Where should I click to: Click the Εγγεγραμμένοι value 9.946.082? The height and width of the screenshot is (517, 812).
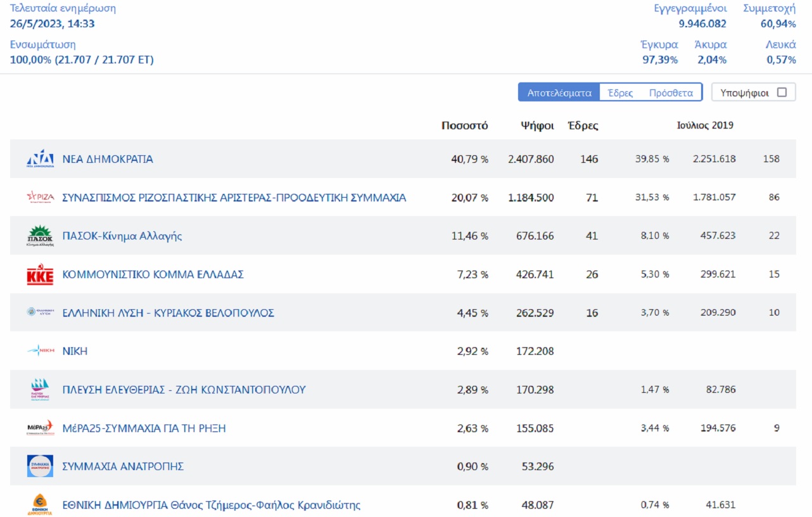pos(702,24)
